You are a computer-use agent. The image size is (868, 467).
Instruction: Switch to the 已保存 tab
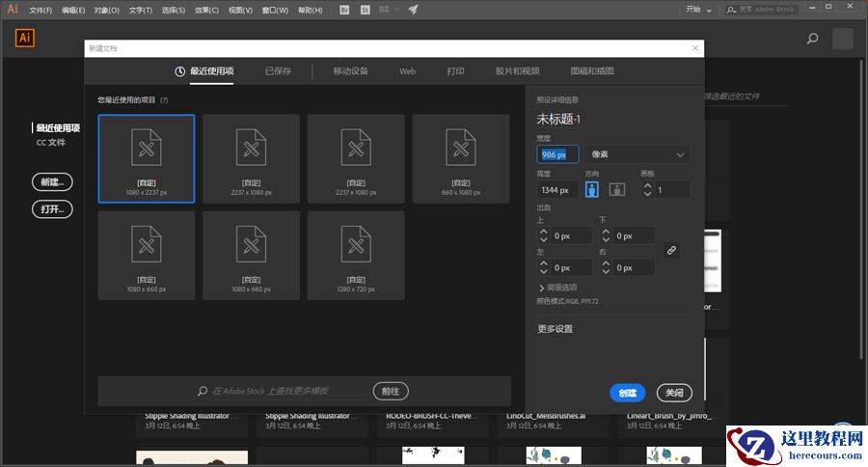pos(278,70)
